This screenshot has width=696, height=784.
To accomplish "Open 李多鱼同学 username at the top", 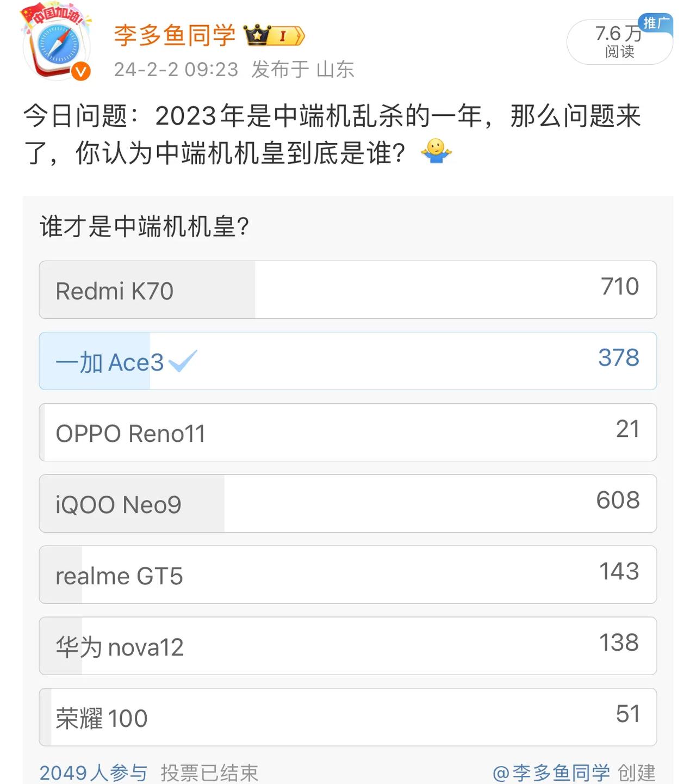I will [x=175, y=35].
